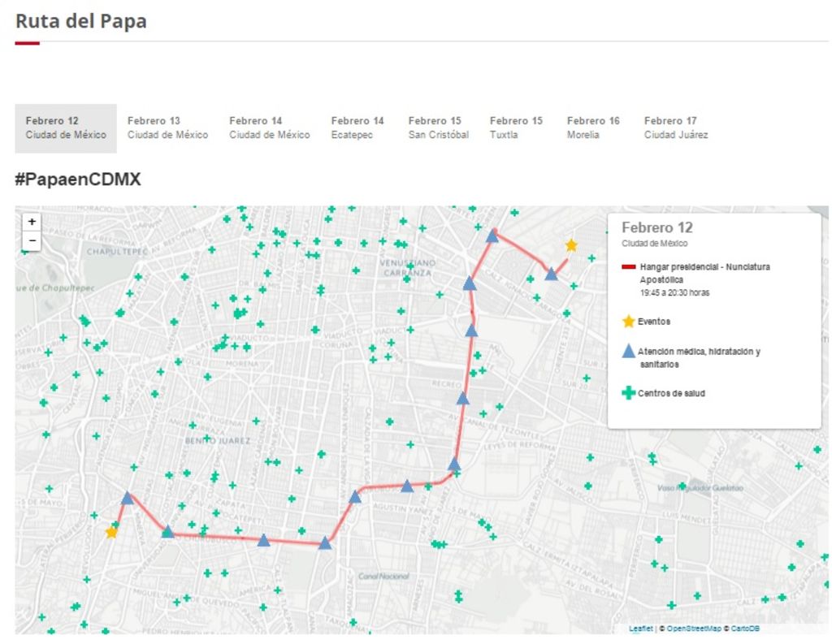Select the Febrero 12 Ciudad de México tab
Viewport: 832px width, 644px height.
[x=66, y=128]
